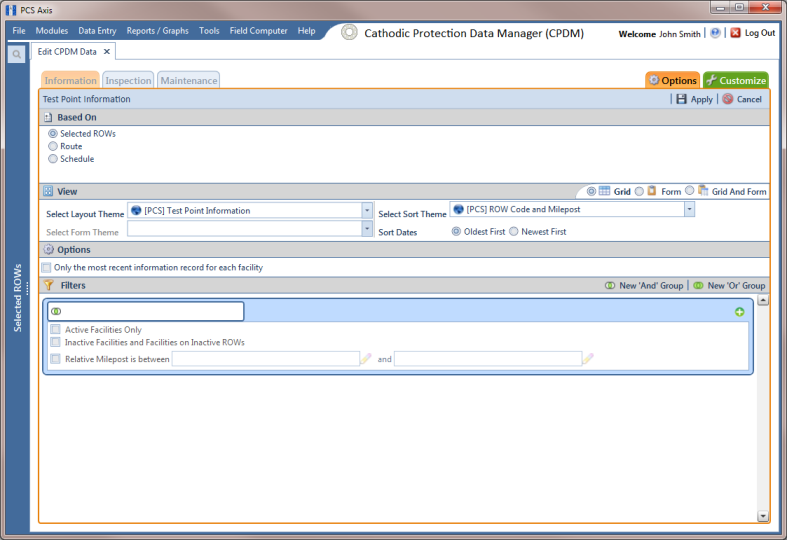The width and height of the screenshot is (787, 540).
Task: Check only most recent information record option
Action: (x=47, y=267)
